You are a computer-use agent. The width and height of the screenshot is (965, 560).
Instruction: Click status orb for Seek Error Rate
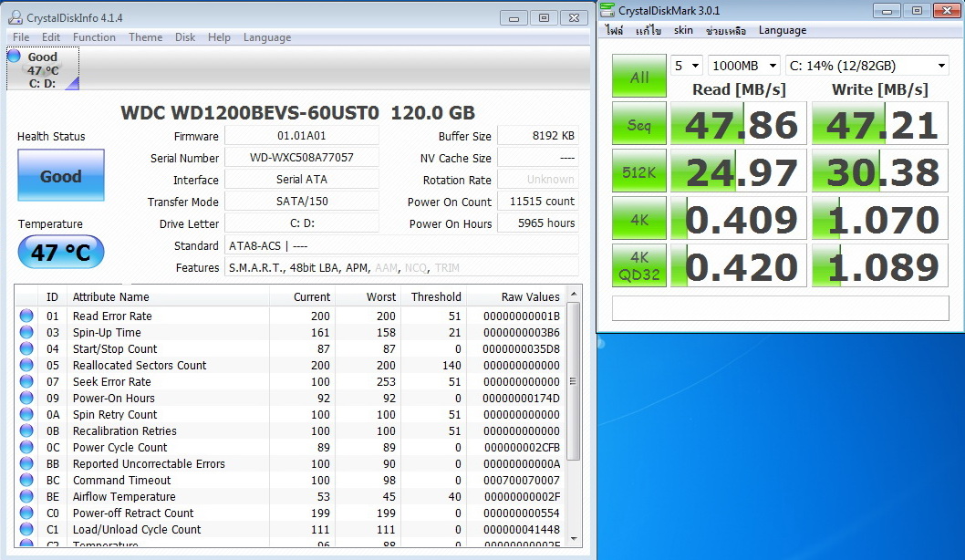[x=26, y=381]
